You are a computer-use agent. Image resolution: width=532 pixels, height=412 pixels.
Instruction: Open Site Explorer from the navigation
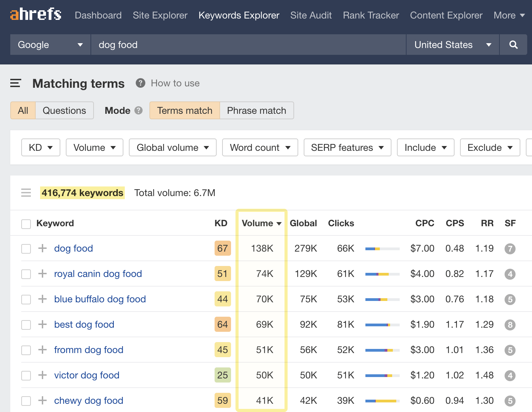[x=160, y=15]
